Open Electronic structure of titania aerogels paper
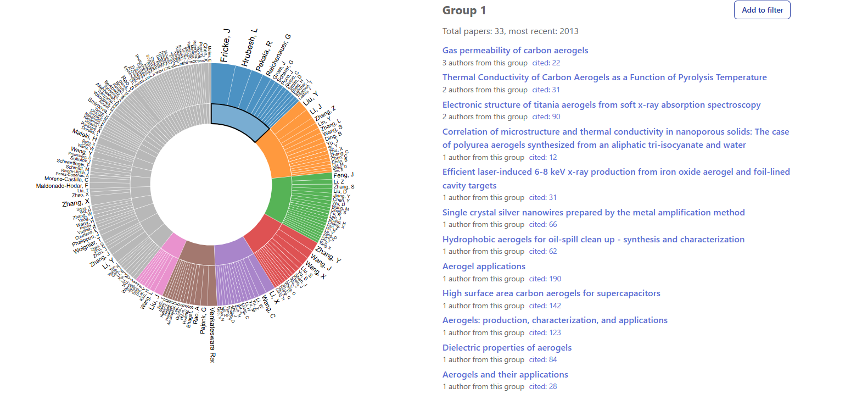 coord(601,105)
